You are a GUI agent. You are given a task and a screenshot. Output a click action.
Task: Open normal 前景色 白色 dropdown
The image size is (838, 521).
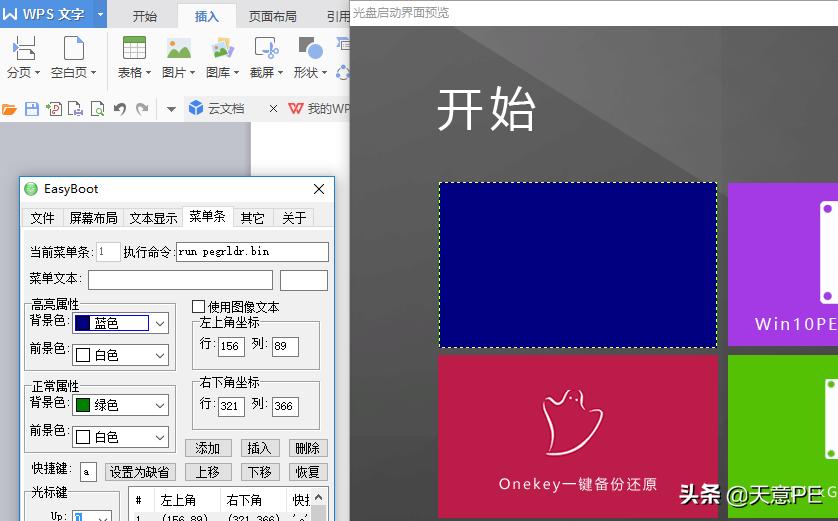pos(160,438)
